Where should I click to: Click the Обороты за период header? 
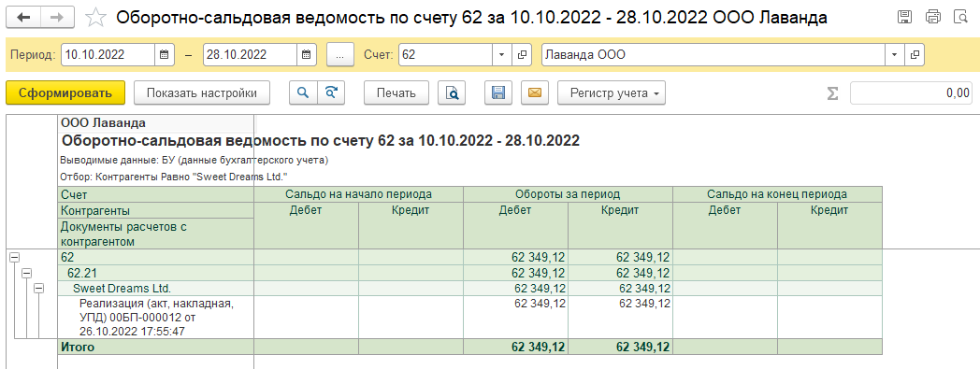[568, 194]
